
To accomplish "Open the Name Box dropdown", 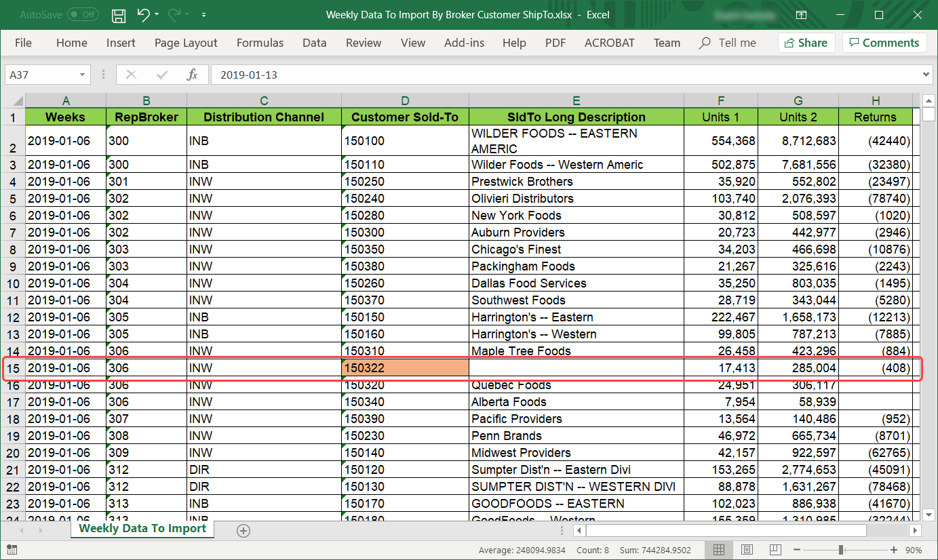I will pyautogui.click(x=83, y=75).
